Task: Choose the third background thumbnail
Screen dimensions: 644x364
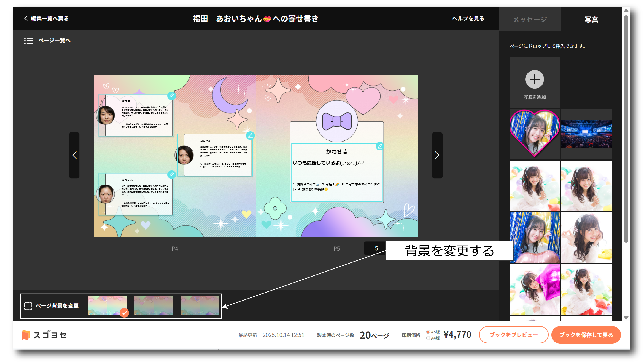Action: click(x=200, y=306)
